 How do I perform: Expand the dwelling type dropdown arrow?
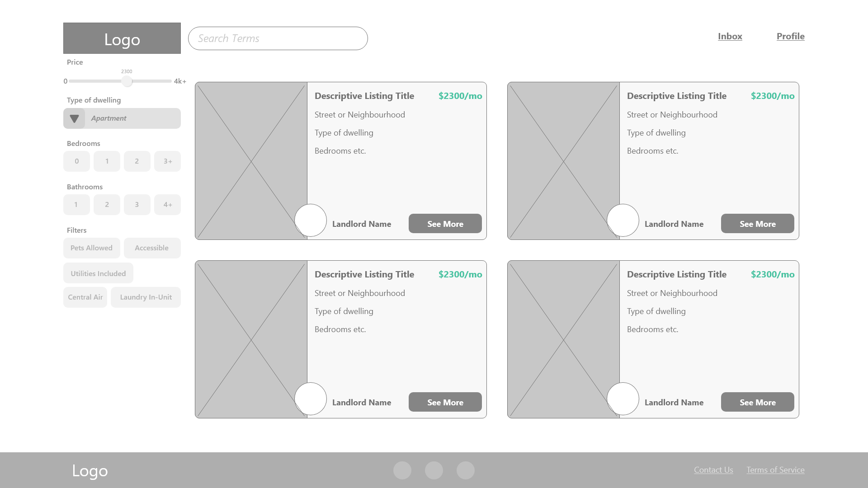click(74, 118)
